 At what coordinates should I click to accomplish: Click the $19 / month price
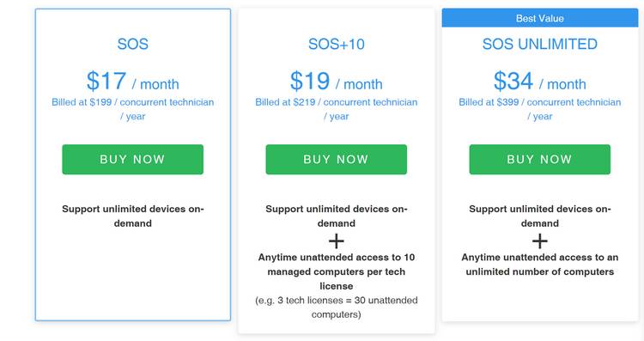click(337, 81)
